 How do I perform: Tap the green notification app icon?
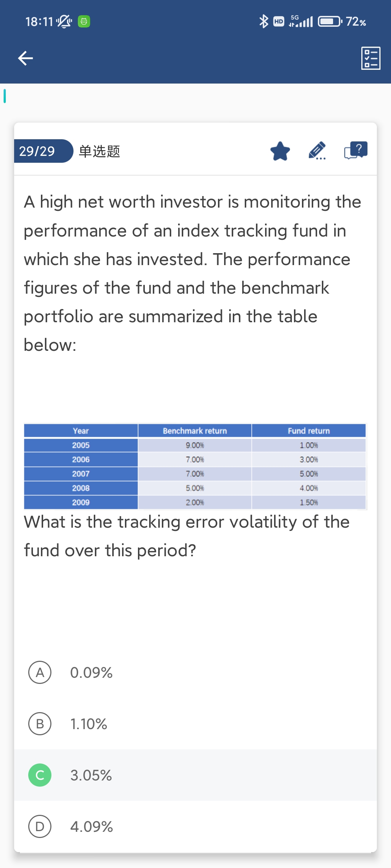coord(84,22)
